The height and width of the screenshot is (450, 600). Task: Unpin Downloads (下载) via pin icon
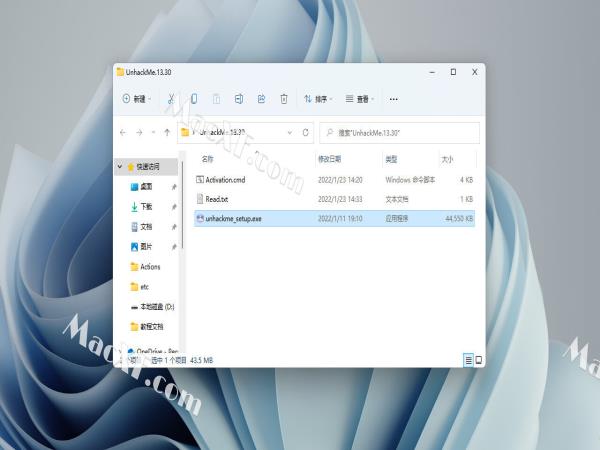point(174,207)
